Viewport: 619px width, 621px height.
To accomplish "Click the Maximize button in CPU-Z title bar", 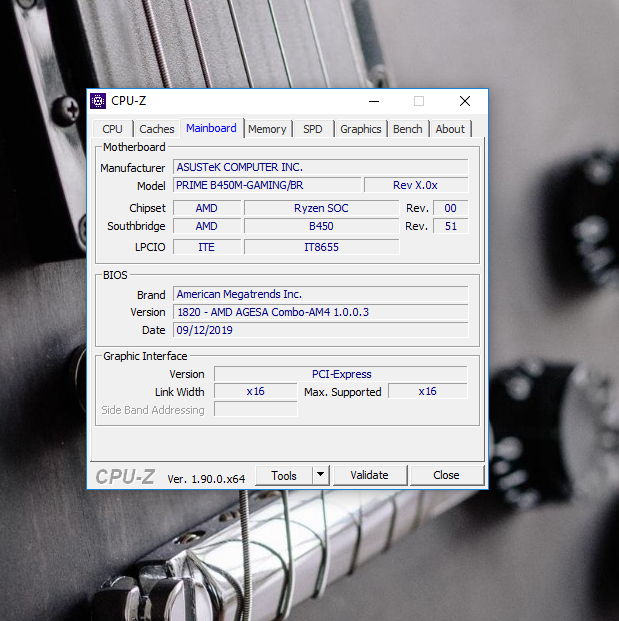I will [419, 101].
